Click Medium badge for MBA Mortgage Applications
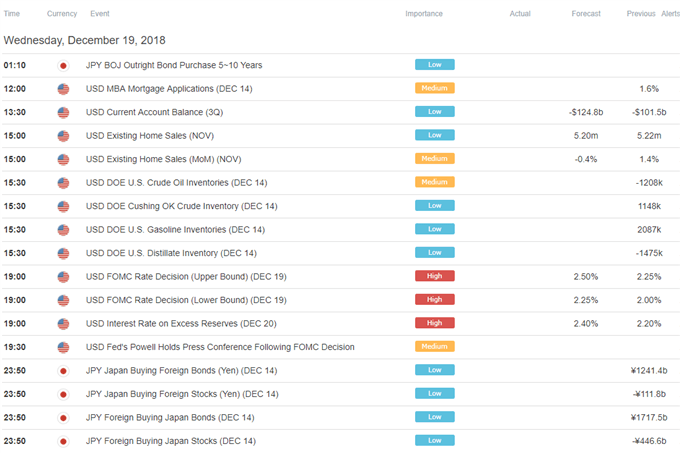 click(x=435, y=88)
